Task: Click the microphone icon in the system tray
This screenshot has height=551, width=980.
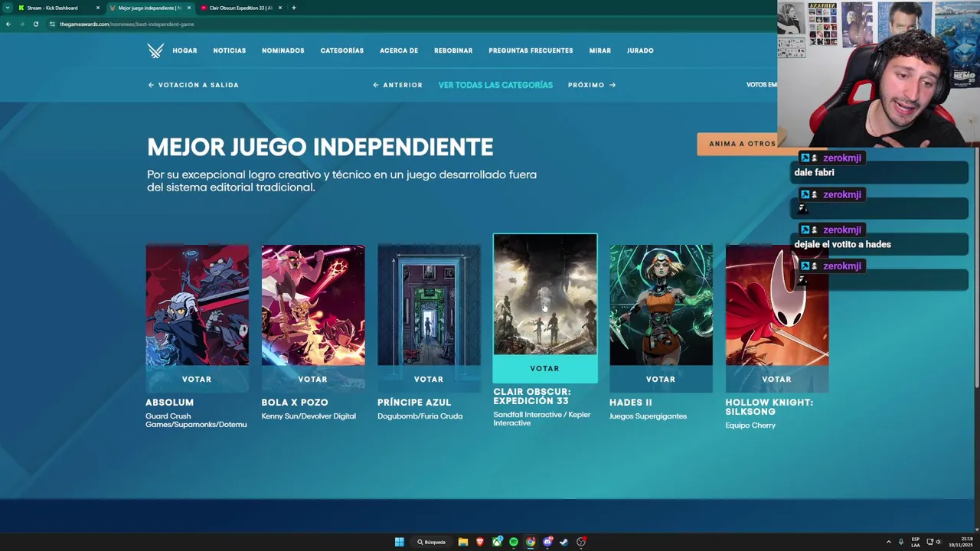Action: click(x=901, y=542)
